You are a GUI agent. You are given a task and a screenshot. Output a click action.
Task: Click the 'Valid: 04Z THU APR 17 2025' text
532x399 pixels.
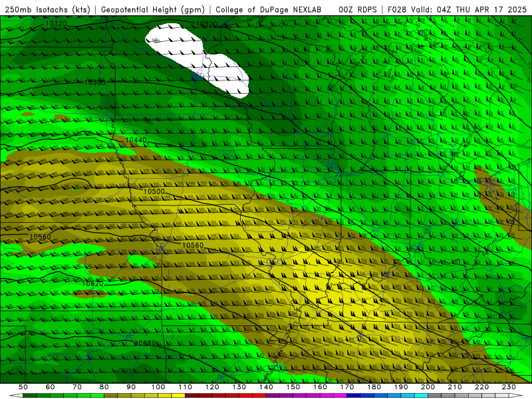click(x=469, y=9)
